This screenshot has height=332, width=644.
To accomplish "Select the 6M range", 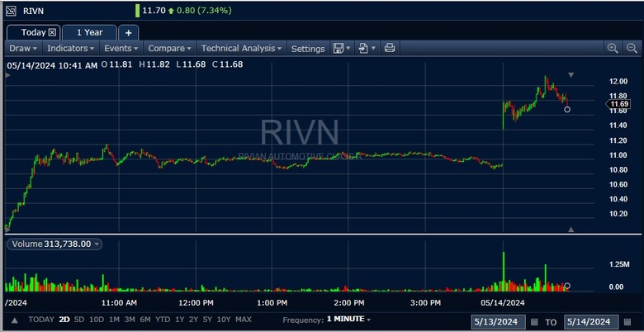I will [x=145, y=320].
